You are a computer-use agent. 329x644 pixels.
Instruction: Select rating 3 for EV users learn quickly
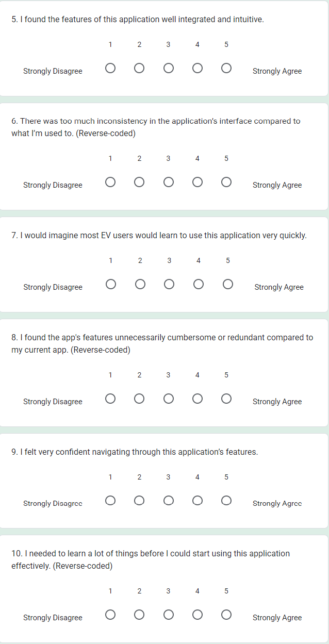169,284
